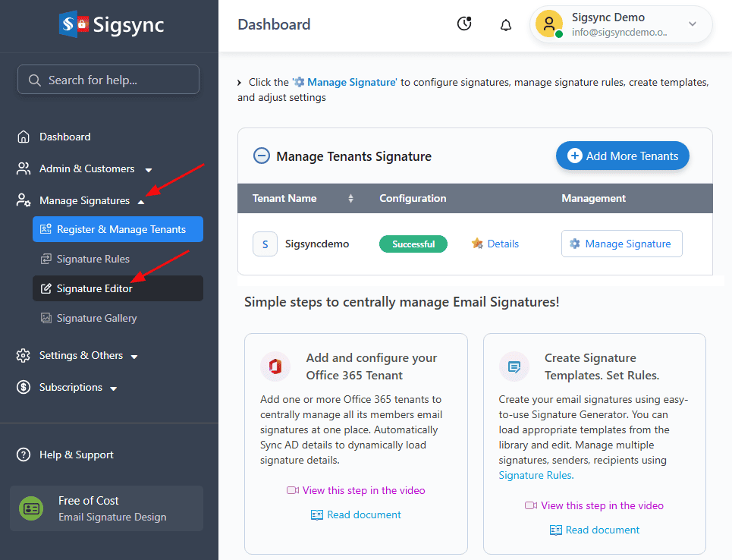The width and height of the screenshot is (732, 560).
Task: Go to Signature Gallery
Action: click(x=96, y=319)
